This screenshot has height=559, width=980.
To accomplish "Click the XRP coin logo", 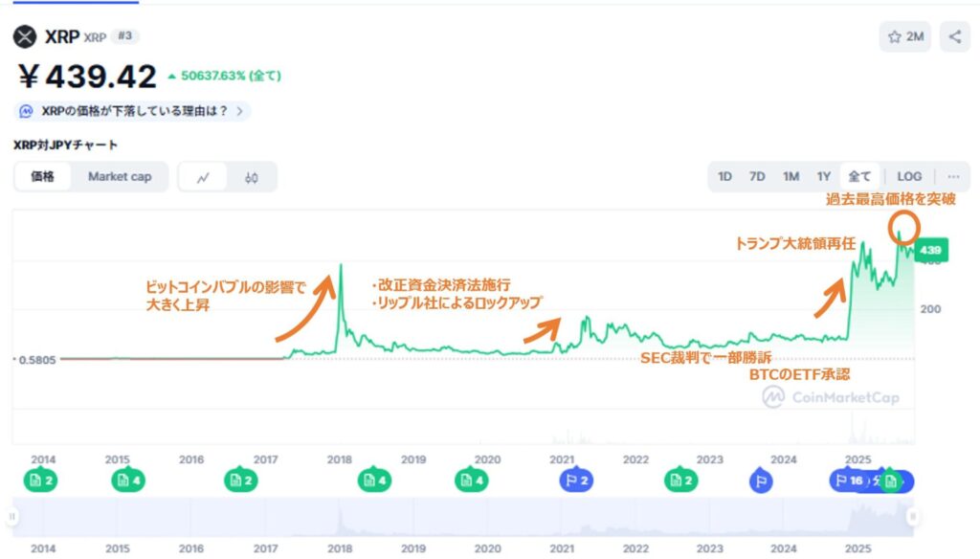I will click(25, 36).
